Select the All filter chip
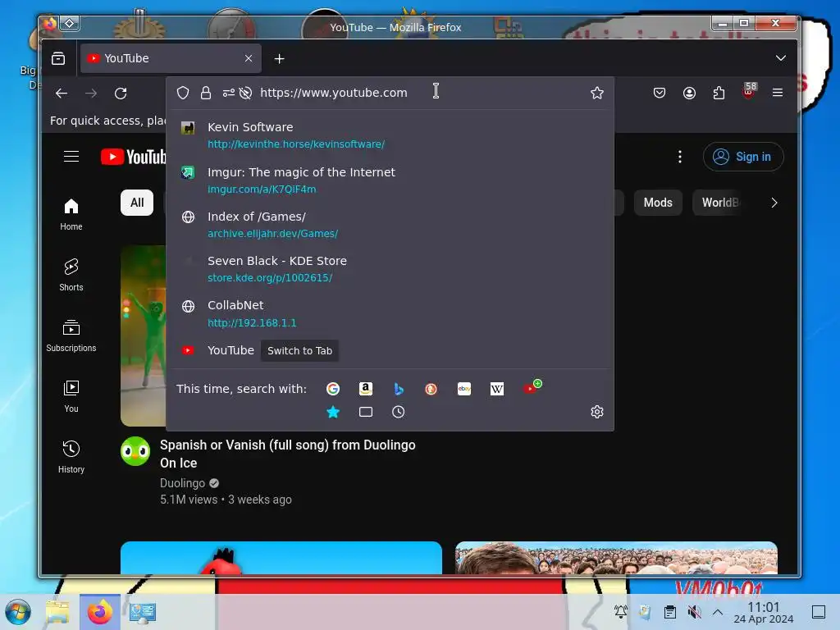The height and width of the screenshot is (630, 840). tap(137, 203)
